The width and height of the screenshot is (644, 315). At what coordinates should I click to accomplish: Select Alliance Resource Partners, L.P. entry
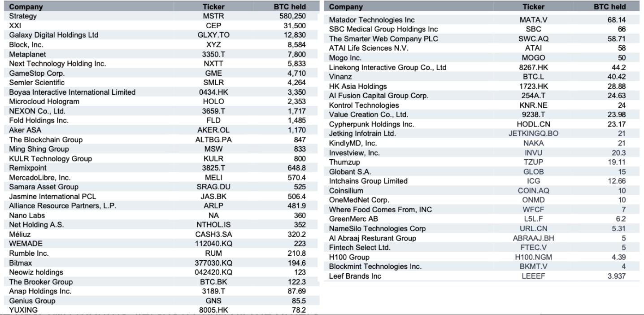pyautogui.click(x=62, y=206)
